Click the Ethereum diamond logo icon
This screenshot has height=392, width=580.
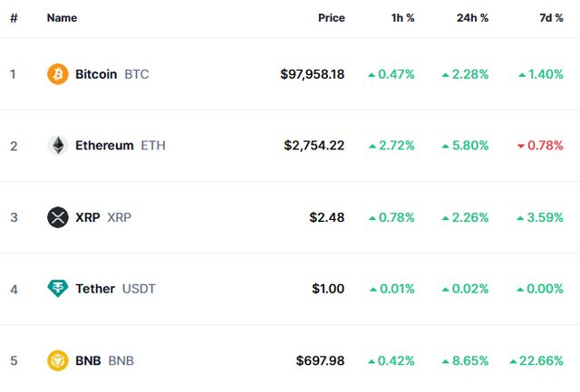[58, 146]
